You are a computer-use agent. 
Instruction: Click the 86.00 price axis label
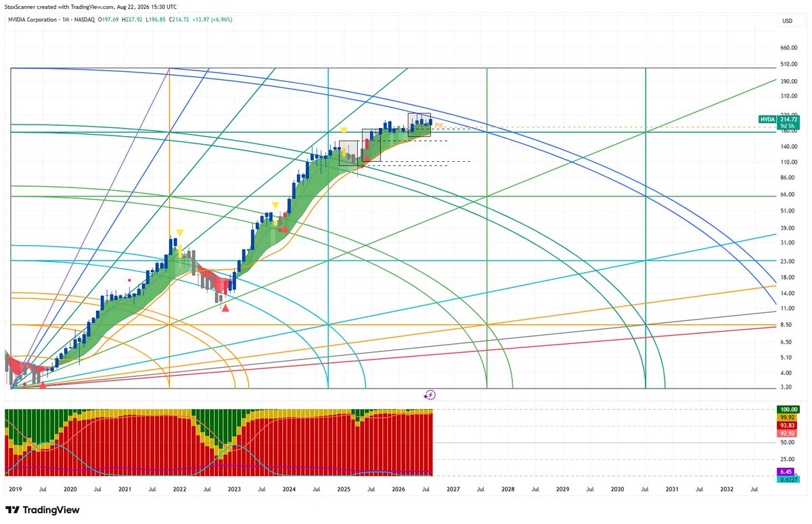788,178
